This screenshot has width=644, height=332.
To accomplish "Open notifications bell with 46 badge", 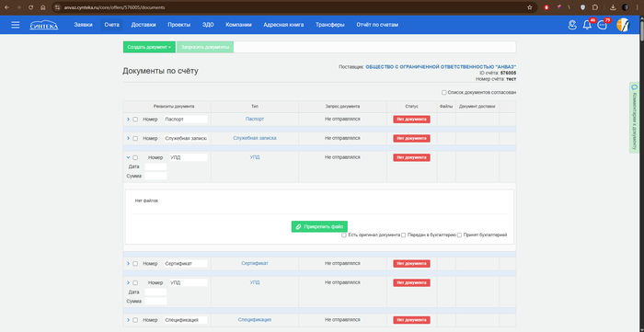I will (588, 25).
